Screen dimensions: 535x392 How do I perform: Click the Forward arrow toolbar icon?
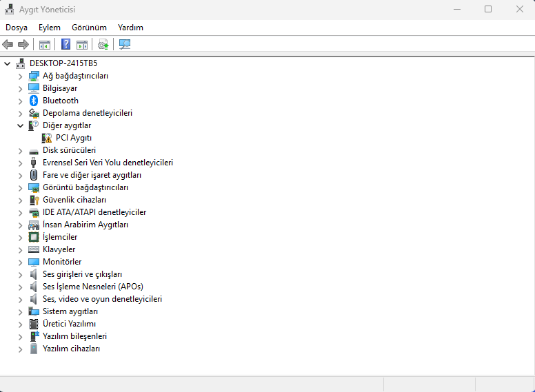tap(23, 44)
